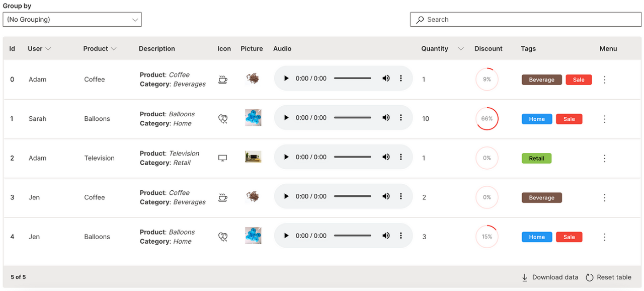Click the Beverage tag in Adam's row
The image size is (644, 291).
(x=541, y=80)
